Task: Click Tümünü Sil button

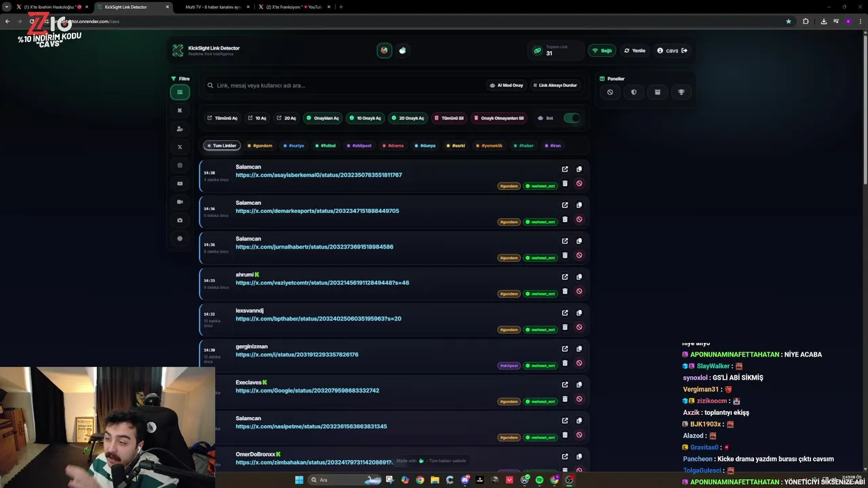Action: [x=450, y=118]
